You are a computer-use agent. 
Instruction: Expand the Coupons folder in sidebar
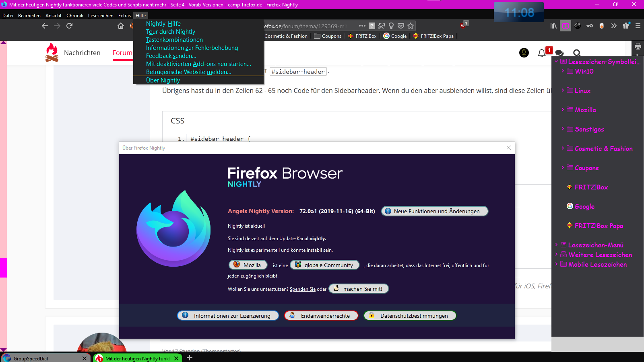[563, 167]
